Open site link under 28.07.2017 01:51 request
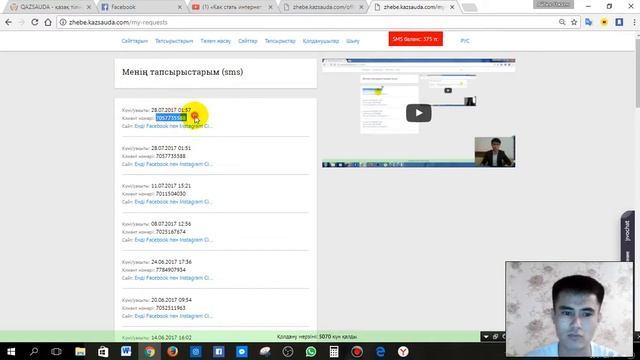 (x=173, y=164)
